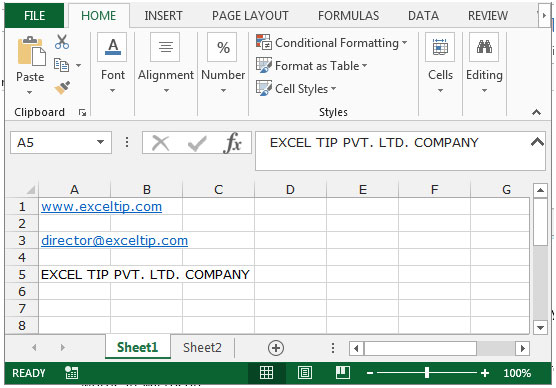Viewport: 556px width, 388px height.
Task: Click the Insert Function fx icon
Action: (233, 143)
